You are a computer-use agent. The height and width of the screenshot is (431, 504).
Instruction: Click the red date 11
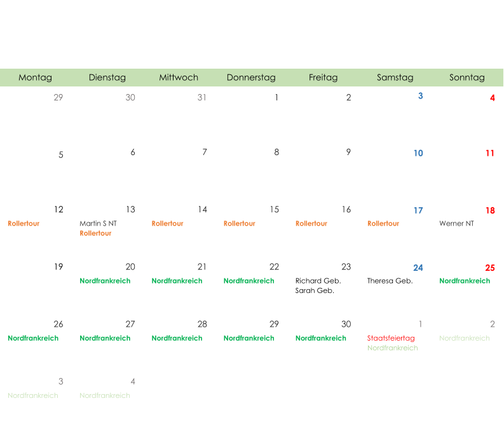pos(490,153)
